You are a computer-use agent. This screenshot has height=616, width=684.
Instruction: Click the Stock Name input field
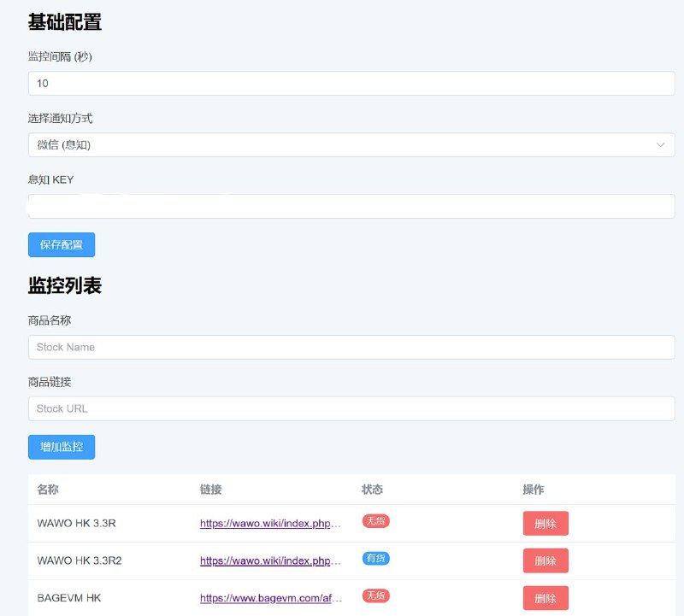351,347
